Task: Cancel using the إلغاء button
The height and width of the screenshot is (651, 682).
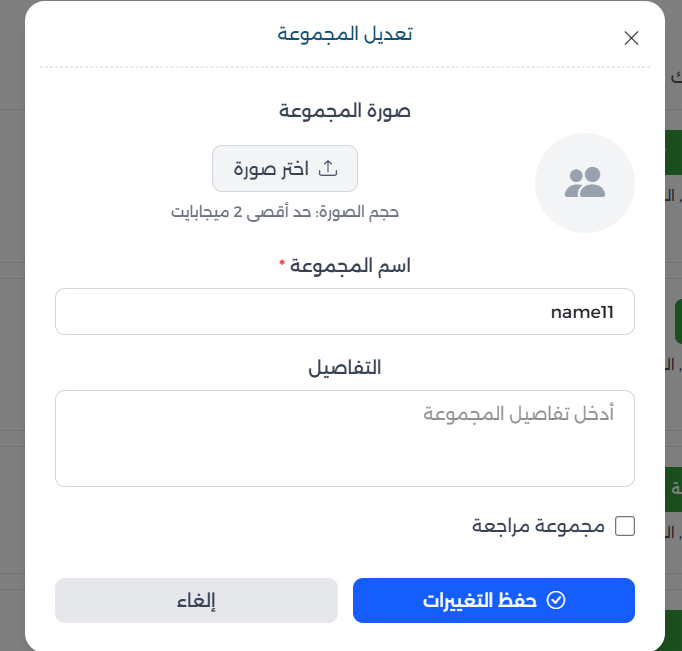Action: click(196, 600)
